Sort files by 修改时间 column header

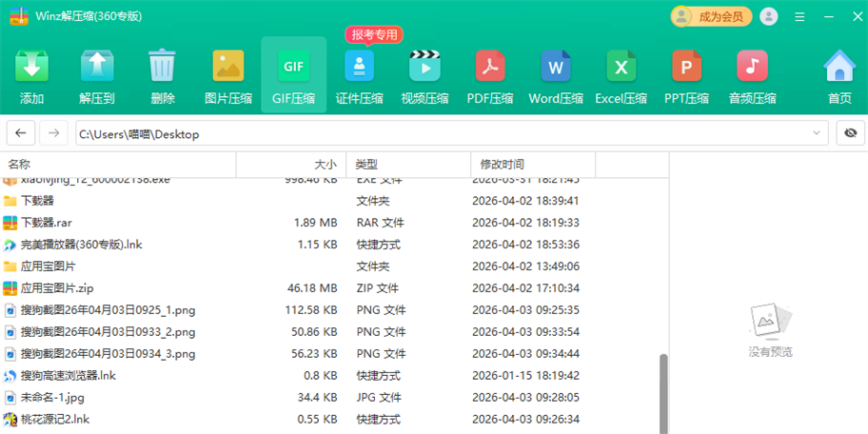point(502,165)
